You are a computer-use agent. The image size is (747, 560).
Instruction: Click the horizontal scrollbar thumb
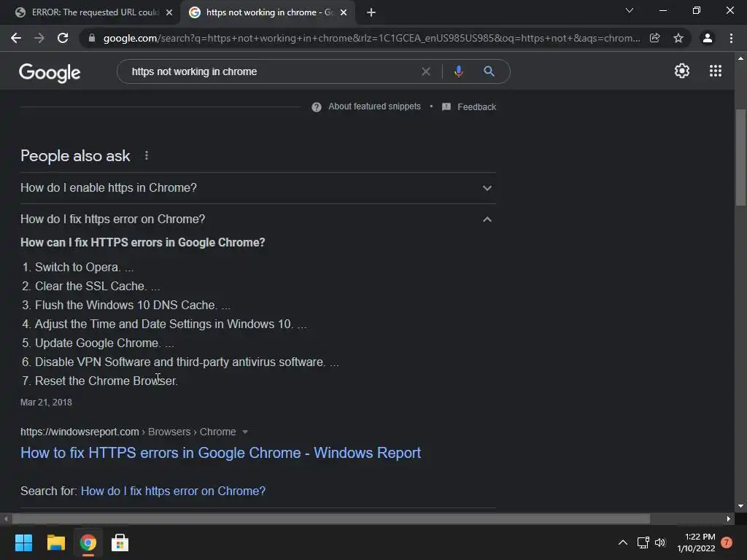coord(331,518)
